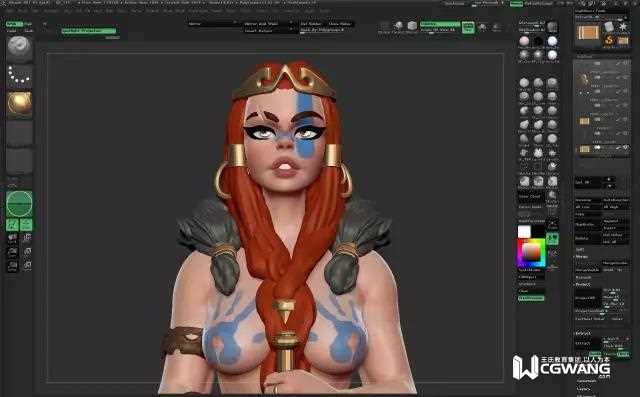Screen dimensions: 640x397
Task: Open the dotted stroke type thumbnail
Action: 19,76
